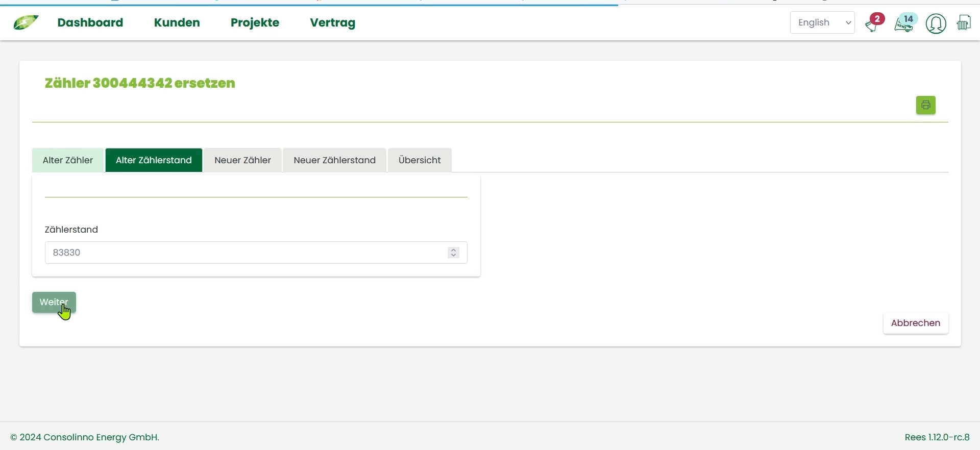
Task: Open the notifications bell with 2 alerts
Action: pos(873,23)
